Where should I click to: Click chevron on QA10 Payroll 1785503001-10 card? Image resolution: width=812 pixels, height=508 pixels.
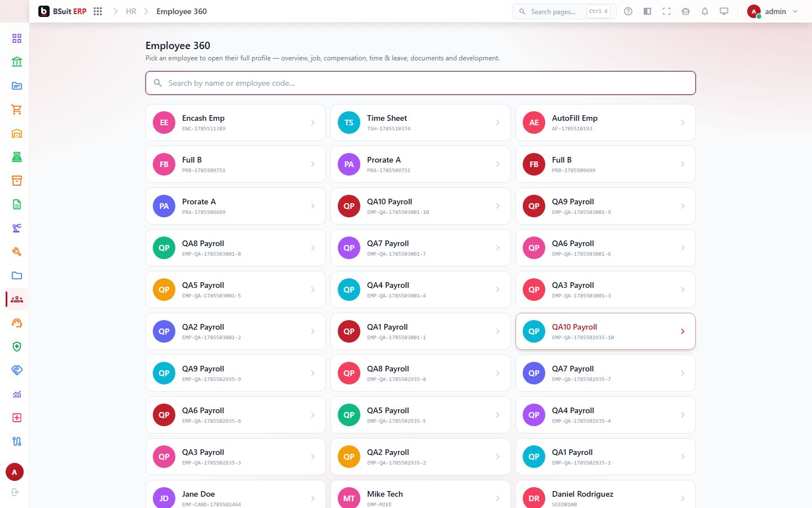[498, 206]
